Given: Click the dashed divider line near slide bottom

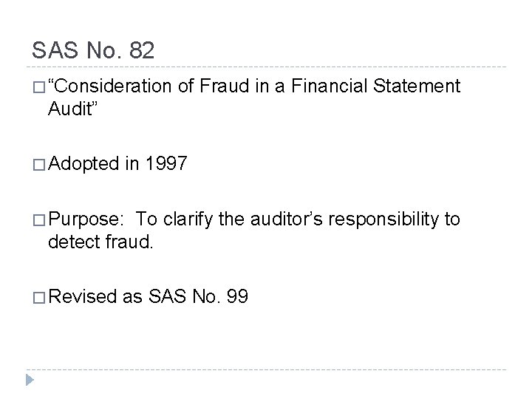Looking at the screenshot, I should pyautogui.click(x=266, y=369).
